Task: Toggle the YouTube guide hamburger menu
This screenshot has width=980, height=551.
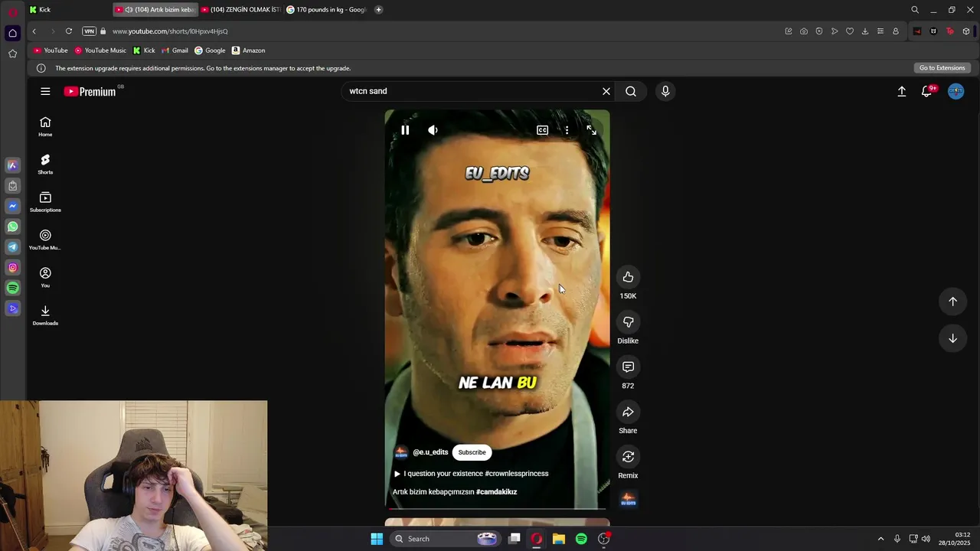Action: 45,91
